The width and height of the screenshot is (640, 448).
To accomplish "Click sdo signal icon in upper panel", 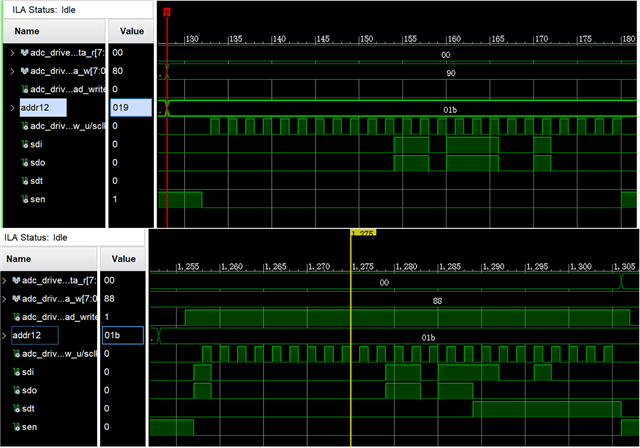I will (x=25, y=163).
